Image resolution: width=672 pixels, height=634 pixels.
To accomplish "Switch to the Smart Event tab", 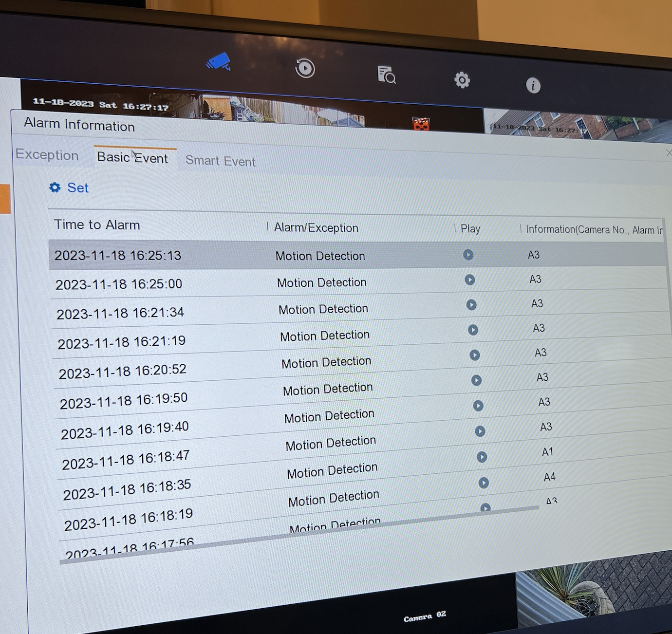I will click(x=220, y=161).
